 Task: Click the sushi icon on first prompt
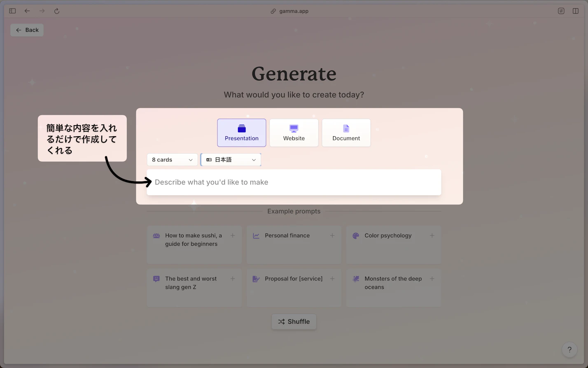(156, 236)
